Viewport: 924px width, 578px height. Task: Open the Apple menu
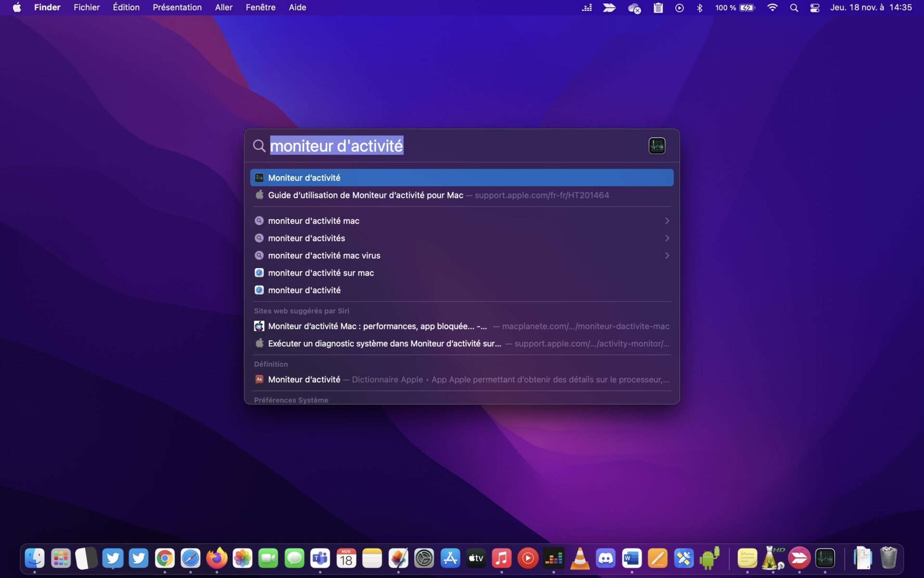(17, 8)
